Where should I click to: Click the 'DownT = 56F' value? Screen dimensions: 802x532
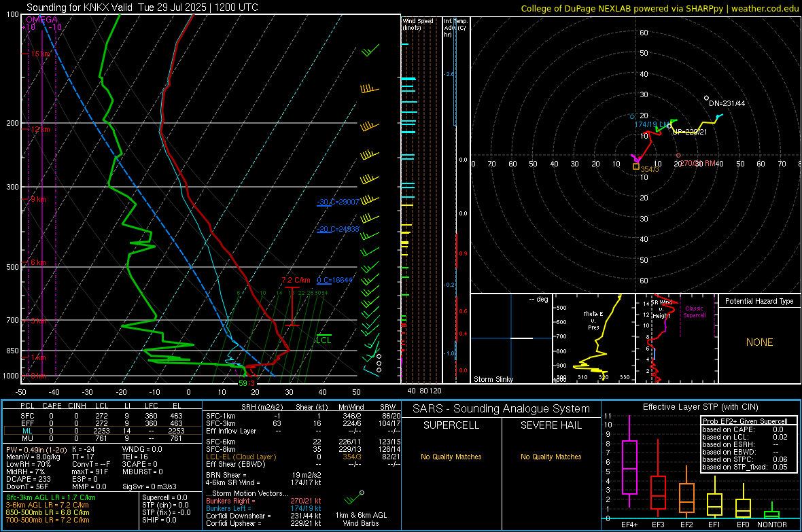click(27, 486)
